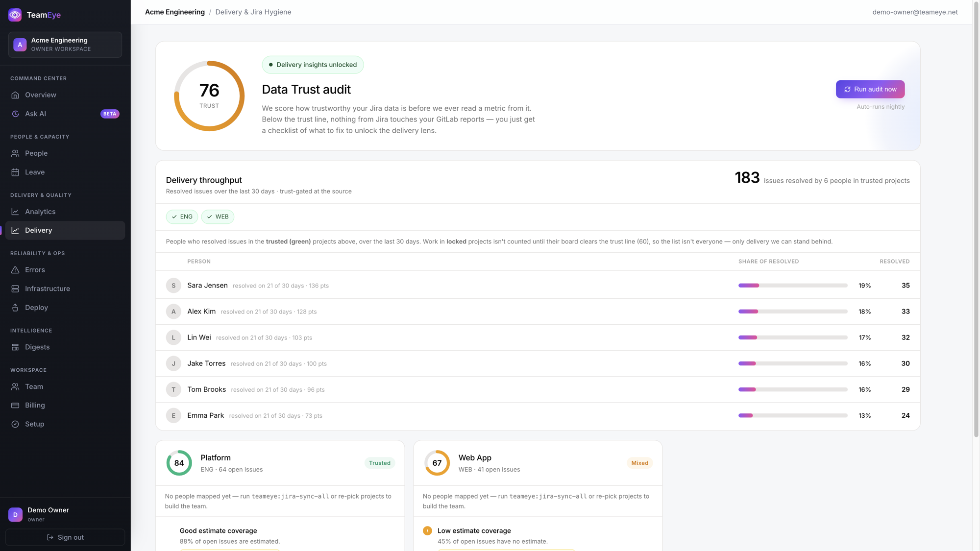
Task: Click the Alex Kim name
Action: (201, 311)
